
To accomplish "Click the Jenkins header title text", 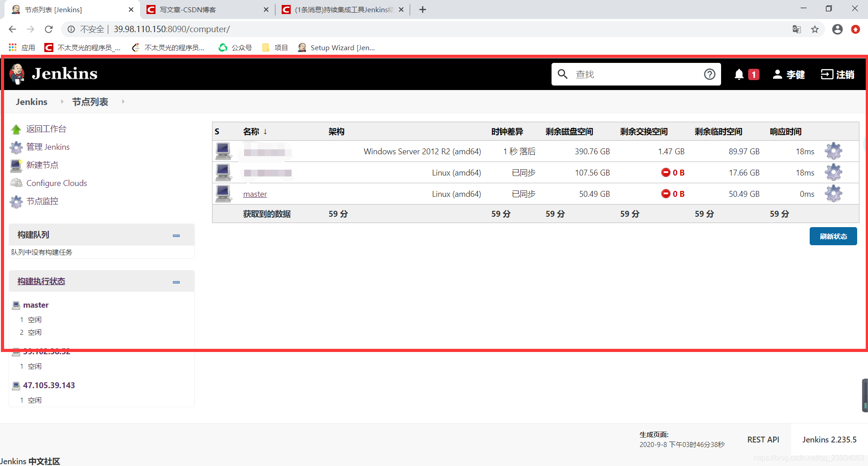I will 65,74.
